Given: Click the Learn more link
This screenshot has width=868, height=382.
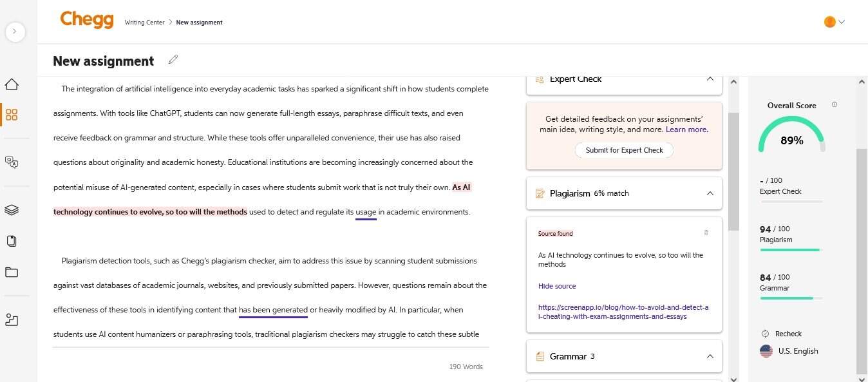Looking at the screenshot, I should (686, 129).
